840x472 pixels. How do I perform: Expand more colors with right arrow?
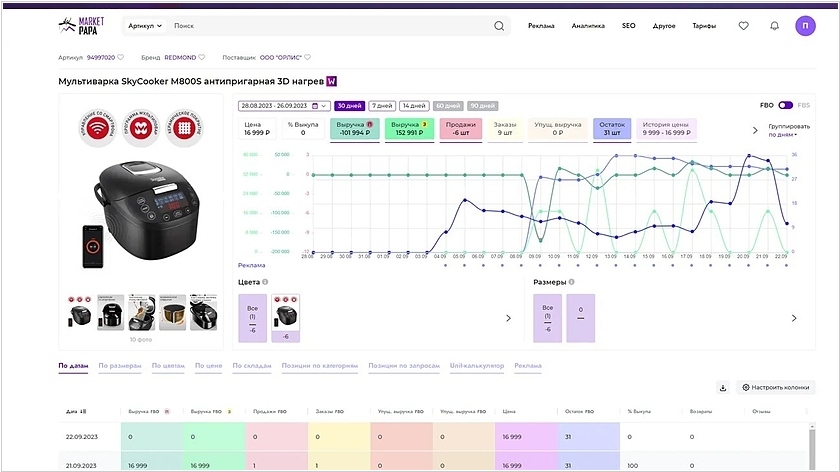coord(508,318)
